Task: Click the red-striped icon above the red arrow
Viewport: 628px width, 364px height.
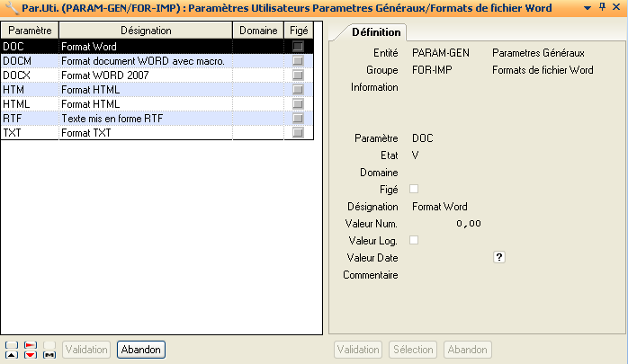Action: [x=30, y=344]
